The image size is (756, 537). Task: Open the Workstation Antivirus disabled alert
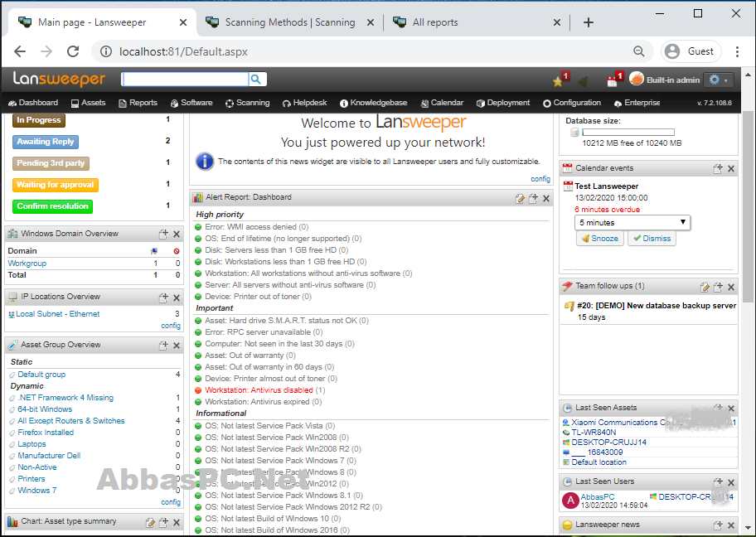point(259,390)
